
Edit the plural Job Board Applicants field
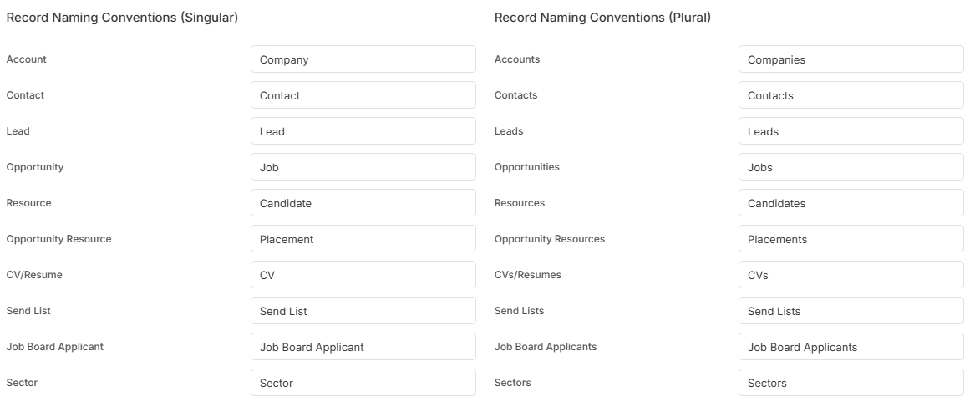click(x=851, y=347)
